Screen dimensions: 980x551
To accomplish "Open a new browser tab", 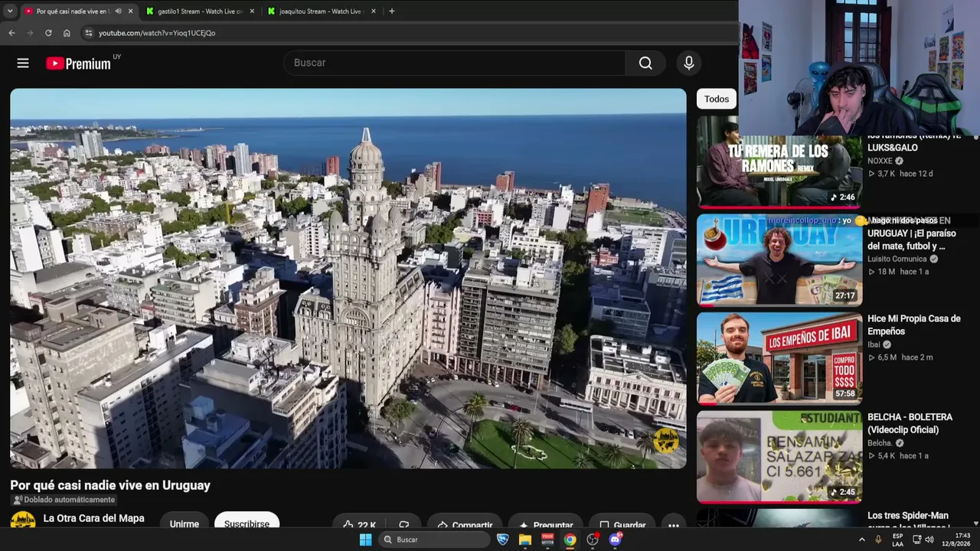I will coord(391,11).
